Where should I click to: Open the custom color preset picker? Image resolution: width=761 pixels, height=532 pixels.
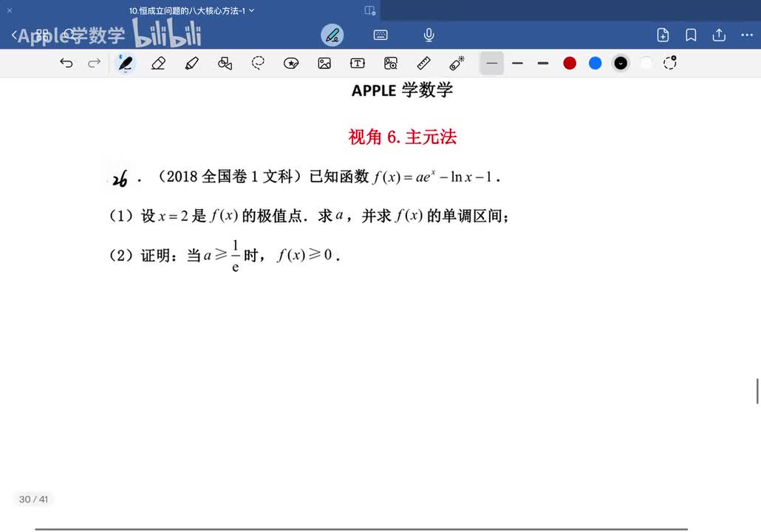coord(670,63)
